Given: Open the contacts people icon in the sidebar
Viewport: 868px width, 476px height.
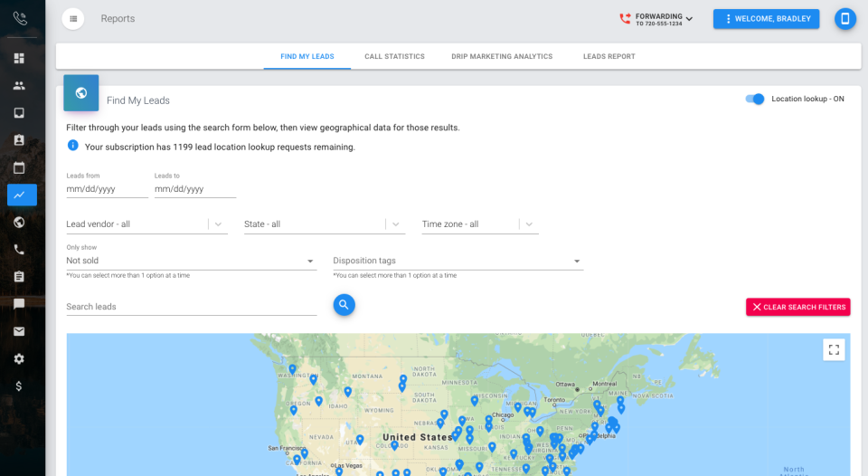Looking at the screenshot, I should pyautogui.click(x=19, y=85).
